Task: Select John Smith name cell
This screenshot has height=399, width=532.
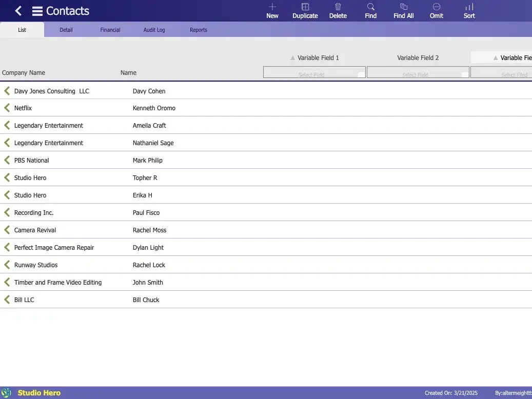Action: click(x=148, y=282)
